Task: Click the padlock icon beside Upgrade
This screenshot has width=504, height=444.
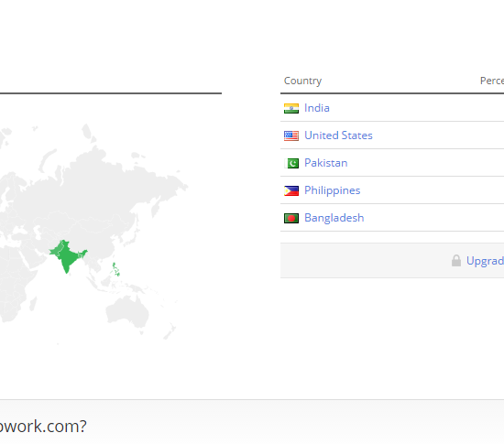Action: tap(456, 261)
